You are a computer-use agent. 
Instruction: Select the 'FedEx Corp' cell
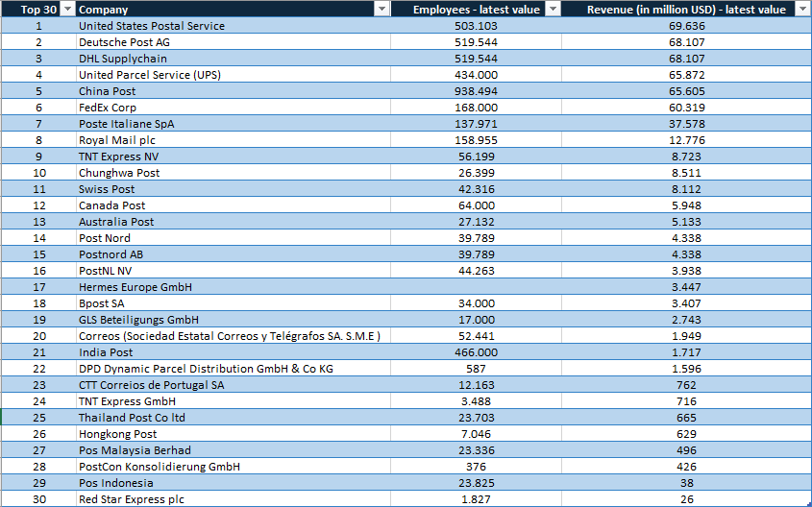coord(234,108)
